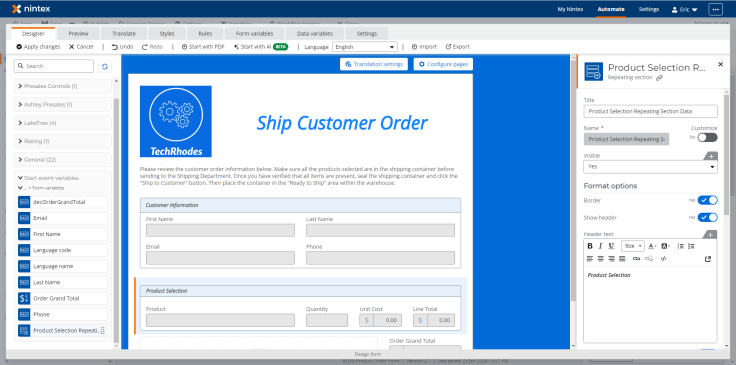Image resolution: width=736 pixels, height=365 pixels.
Task: Apply underline in Header text editor
Action: coord(611,246)
